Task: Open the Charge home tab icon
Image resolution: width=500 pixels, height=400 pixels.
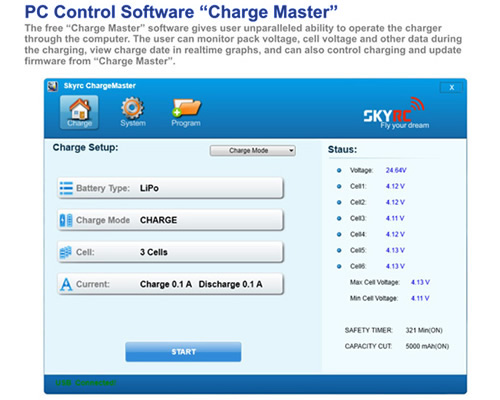Action: (x=79, y=112)
